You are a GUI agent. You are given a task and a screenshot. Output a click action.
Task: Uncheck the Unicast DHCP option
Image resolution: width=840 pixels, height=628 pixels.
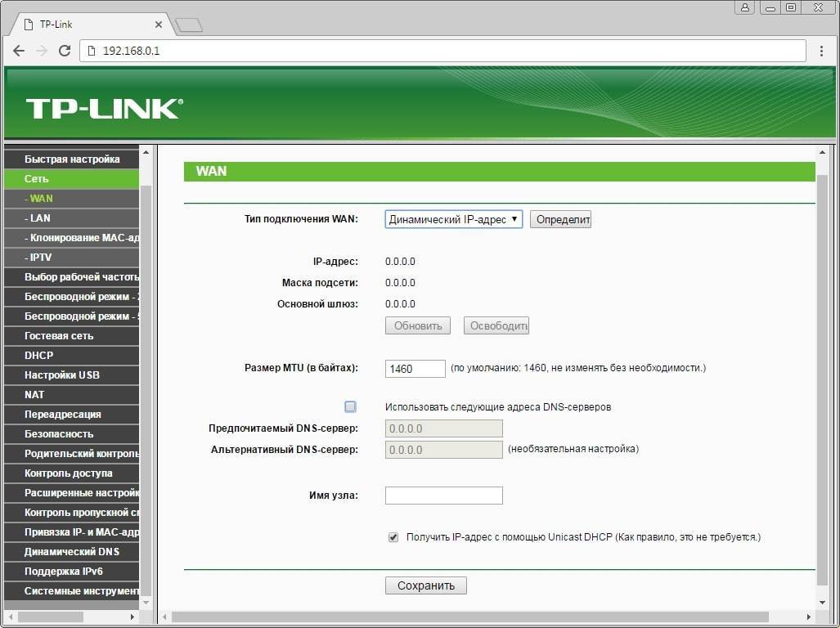point(393,537)
